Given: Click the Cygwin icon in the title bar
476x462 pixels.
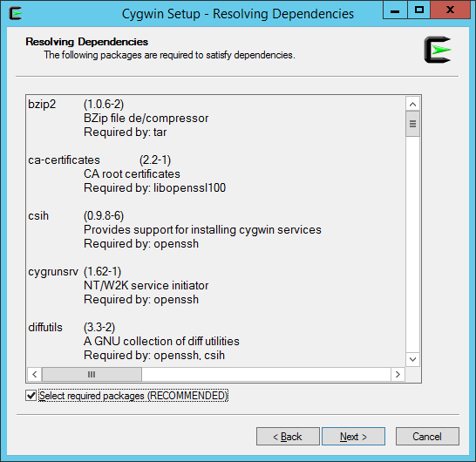Looking at the screenshot, I should 15,13.
